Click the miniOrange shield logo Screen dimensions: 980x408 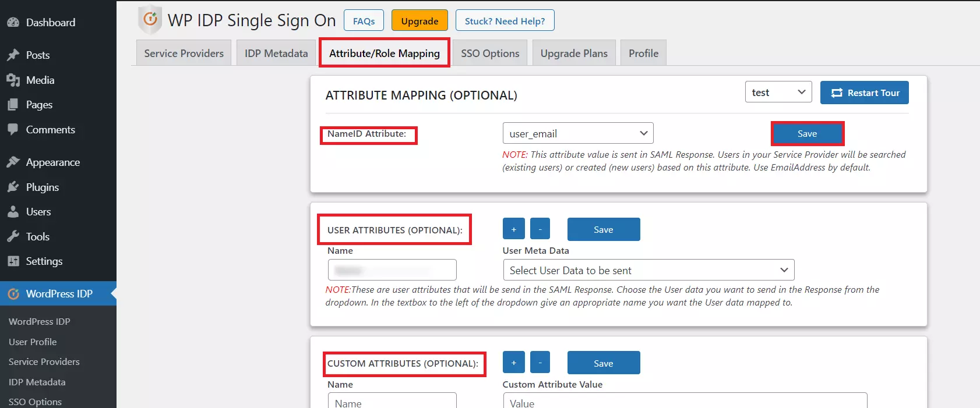[x=150, y=20]
